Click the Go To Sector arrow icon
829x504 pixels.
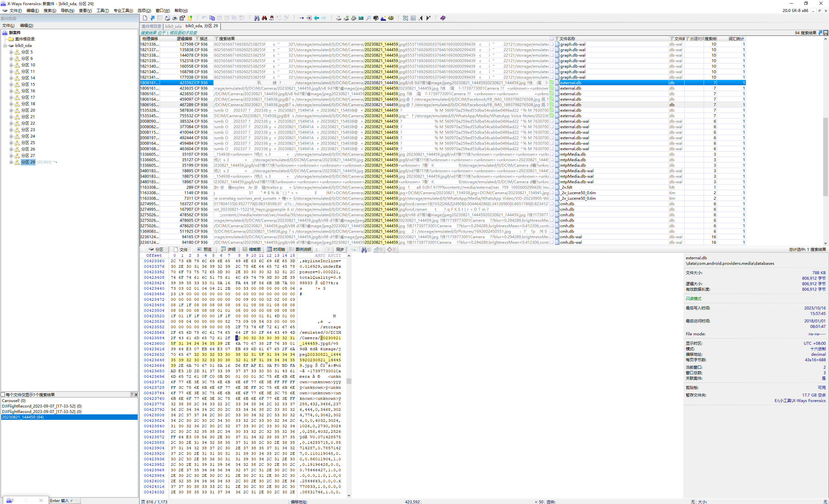[309, 18]
